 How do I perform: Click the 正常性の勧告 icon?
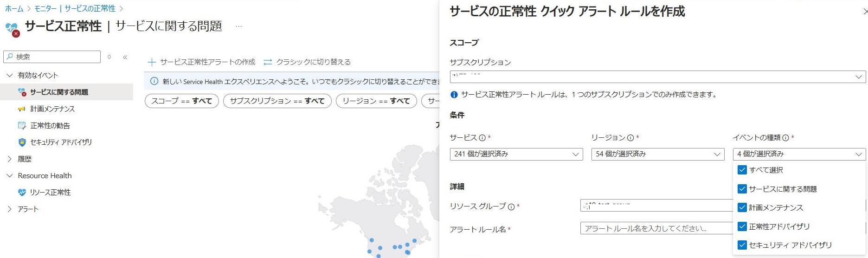pyautogui.click(x=22, y=126)
